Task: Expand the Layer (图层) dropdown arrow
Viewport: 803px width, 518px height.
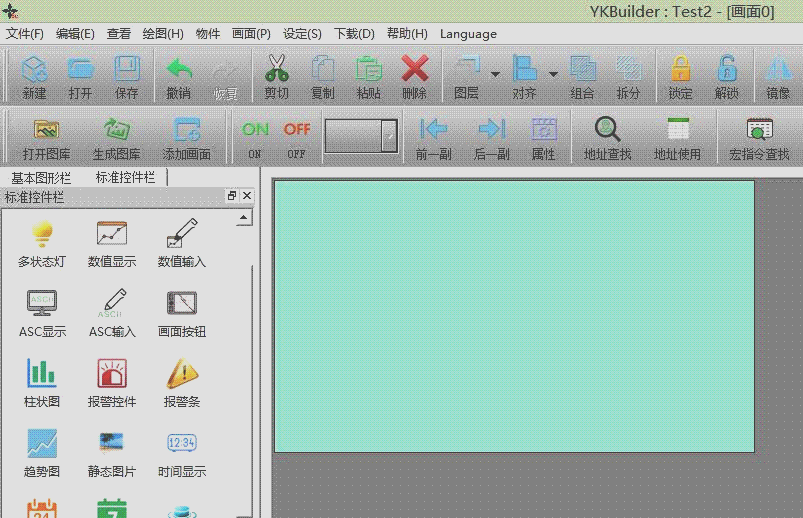Action: (495, 74)
